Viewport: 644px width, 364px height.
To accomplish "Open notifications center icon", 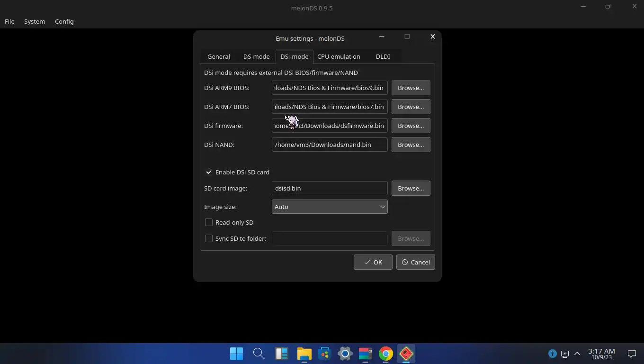I will 632,354.
